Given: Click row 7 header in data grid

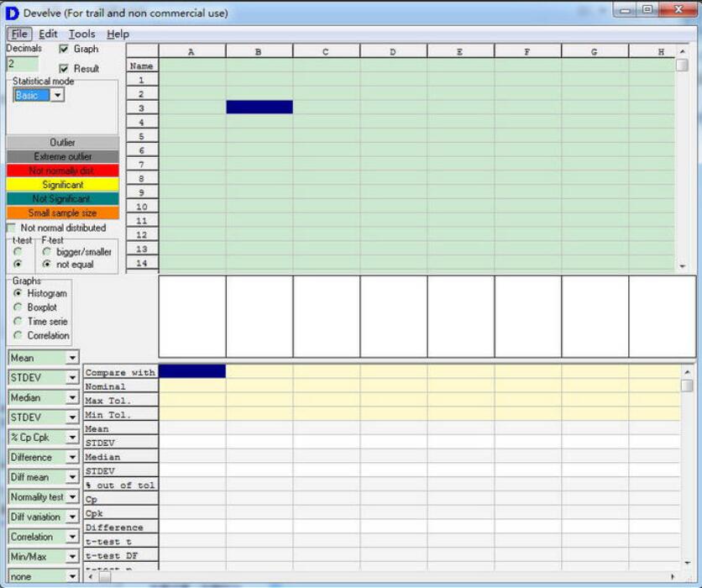Looking at the screenshot, I should (x=142, y=165).
